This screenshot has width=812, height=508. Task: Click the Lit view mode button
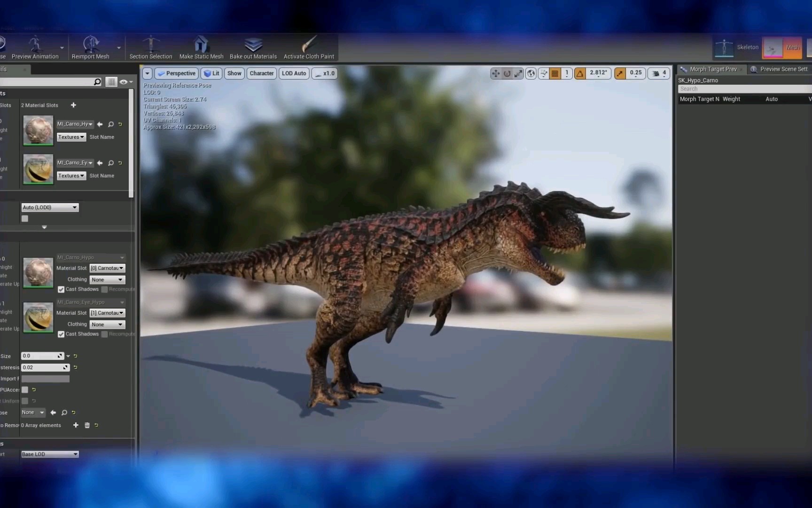pos(211,73)
